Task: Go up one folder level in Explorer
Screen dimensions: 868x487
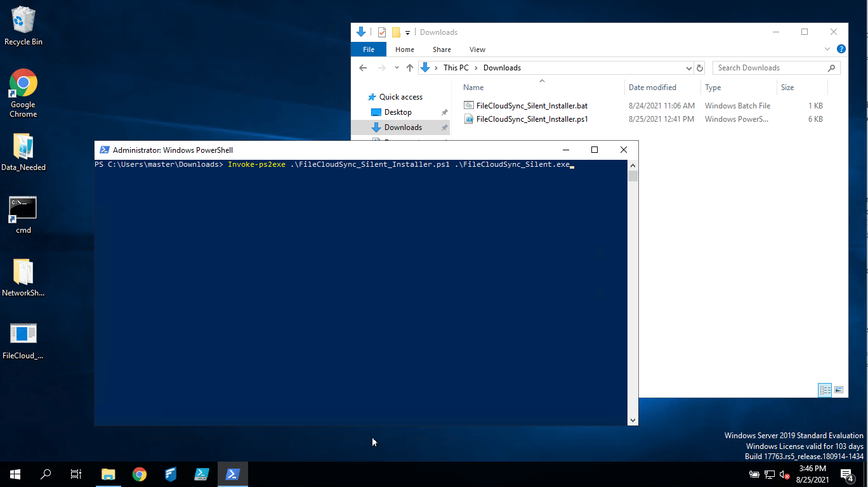Action: (x=410, y=68)
